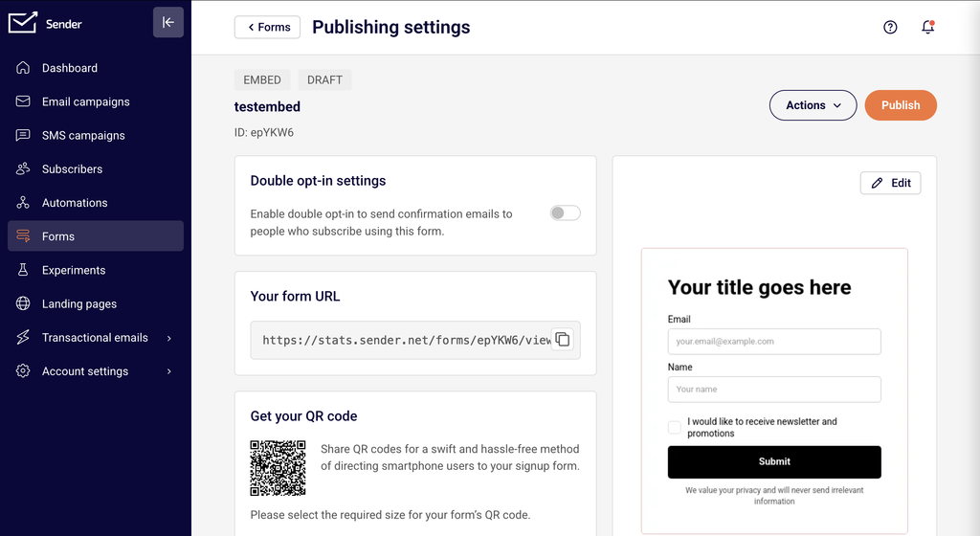980x536 pixels.
Task: Open Dashboard from the sidebar
Action: point(96,67)
